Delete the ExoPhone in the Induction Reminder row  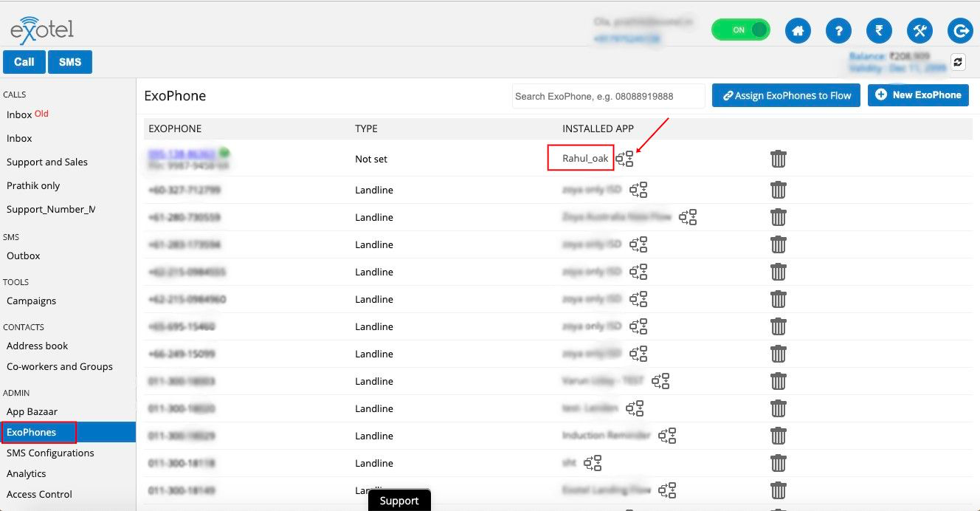pos(778,436)
